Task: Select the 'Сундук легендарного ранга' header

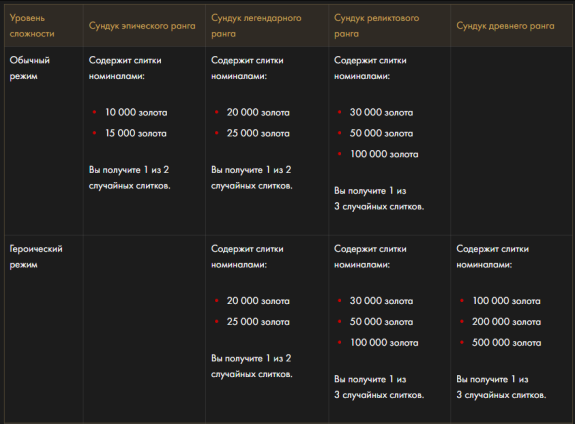Action: 256,26
